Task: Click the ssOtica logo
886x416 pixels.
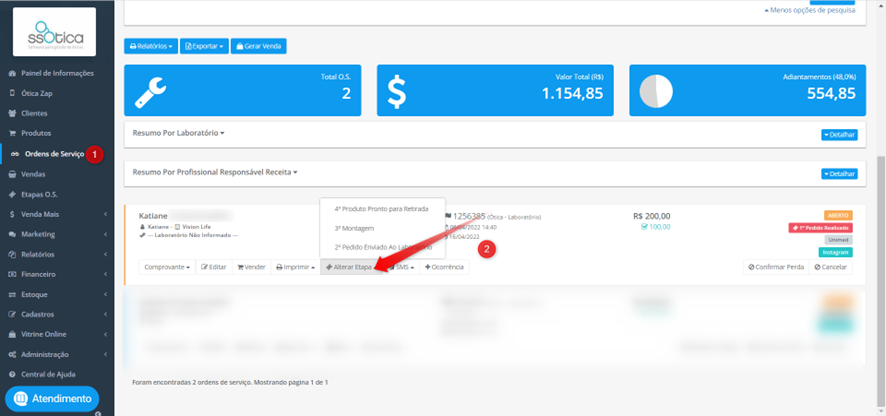Action: 54,32
